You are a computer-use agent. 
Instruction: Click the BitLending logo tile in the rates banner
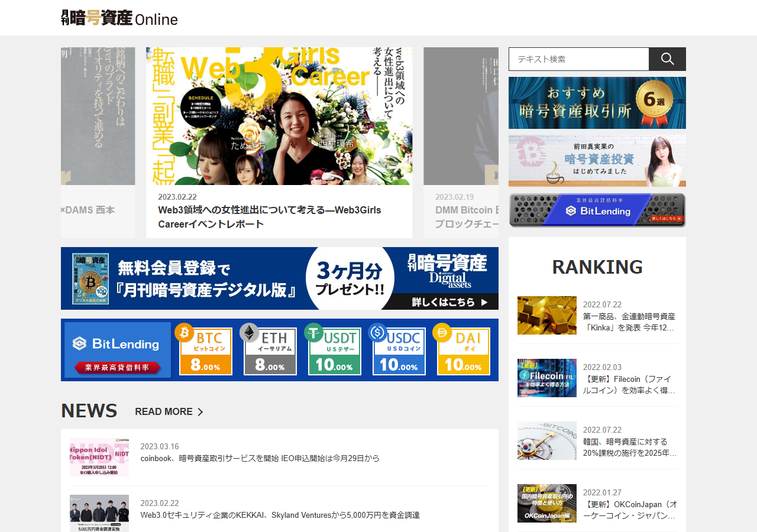[117, 350]
